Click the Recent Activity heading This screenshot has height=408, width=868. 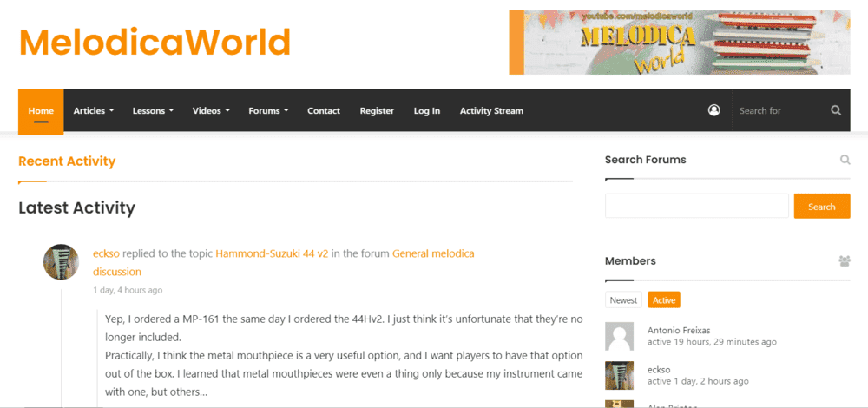pos(67,161)
